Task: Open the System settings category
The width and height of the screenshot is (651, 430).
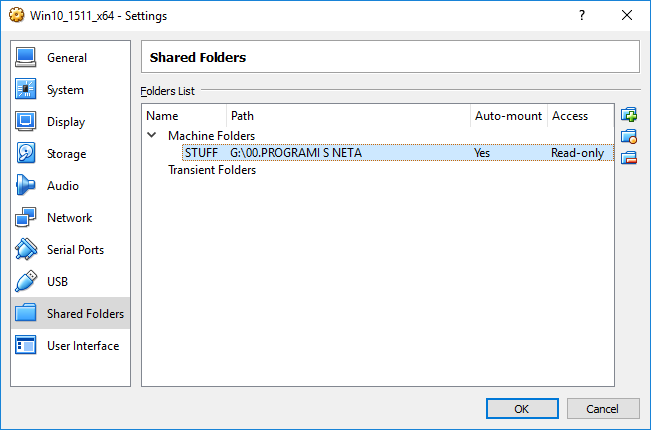Action: pos(65,90)
